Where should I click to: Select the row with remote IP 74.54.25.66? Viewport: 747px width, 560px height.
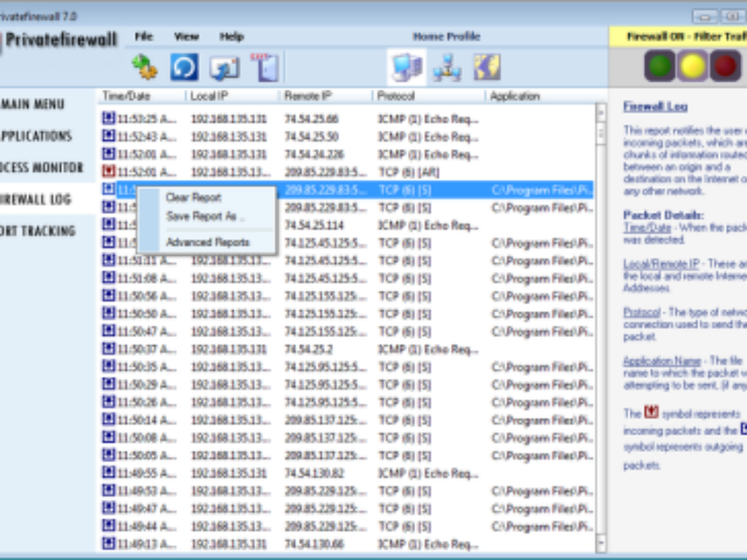(x=346, y=118)
